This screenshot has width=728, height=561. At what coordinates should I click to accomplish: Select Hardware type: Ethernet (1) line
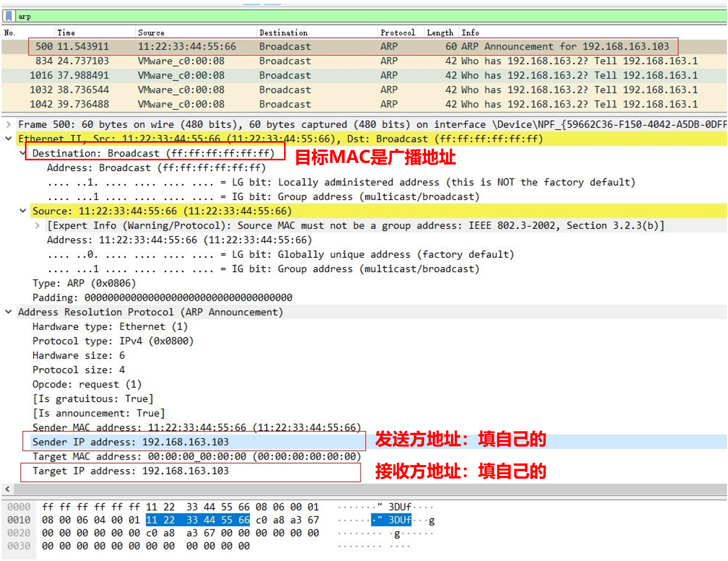click(110, 326)
